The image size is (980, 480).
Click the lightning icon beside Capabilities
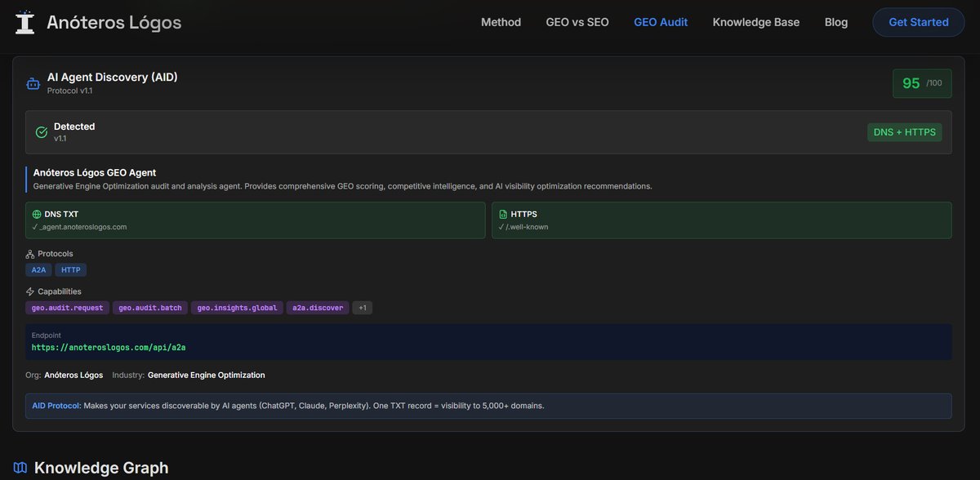coord(30,291)
